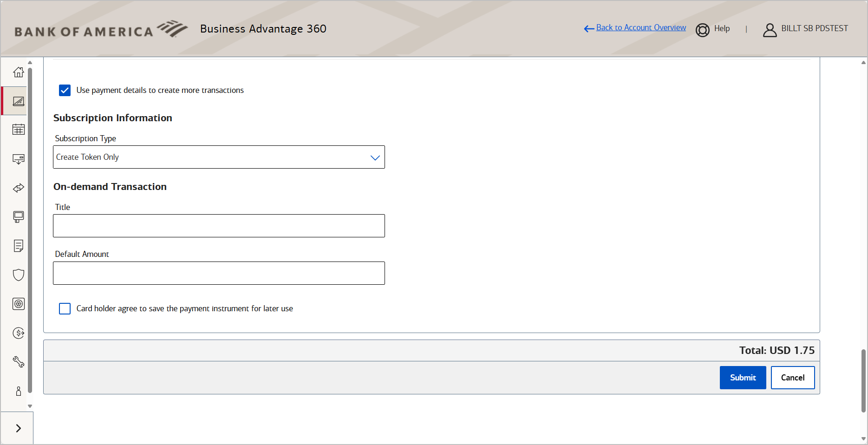This screenshot has height=445, width=868.
Task: Expand the sidebar with the chevron arrow
Action: click(x=19, y=428)
